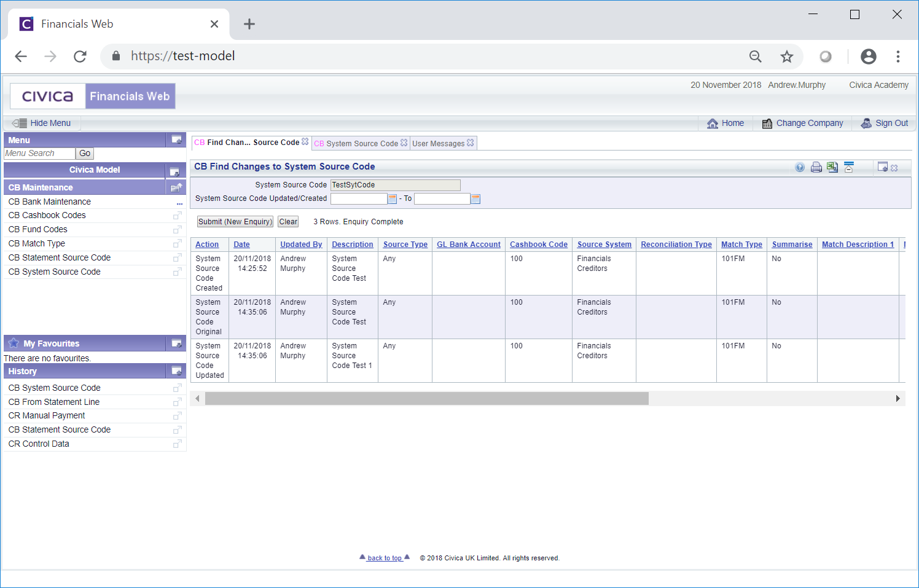Bookmark this page with the star icon
Viewport: 919px width, 588px height.
[787, 57]
